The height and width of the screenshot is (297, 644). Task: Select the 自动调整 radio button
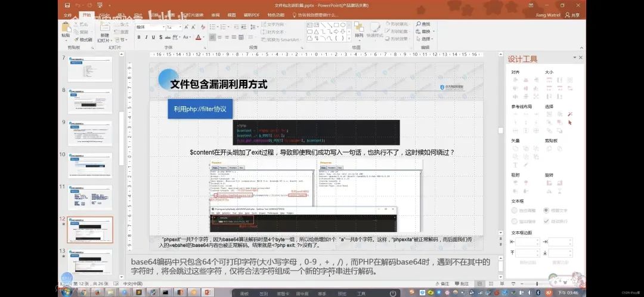click(515, 211)
